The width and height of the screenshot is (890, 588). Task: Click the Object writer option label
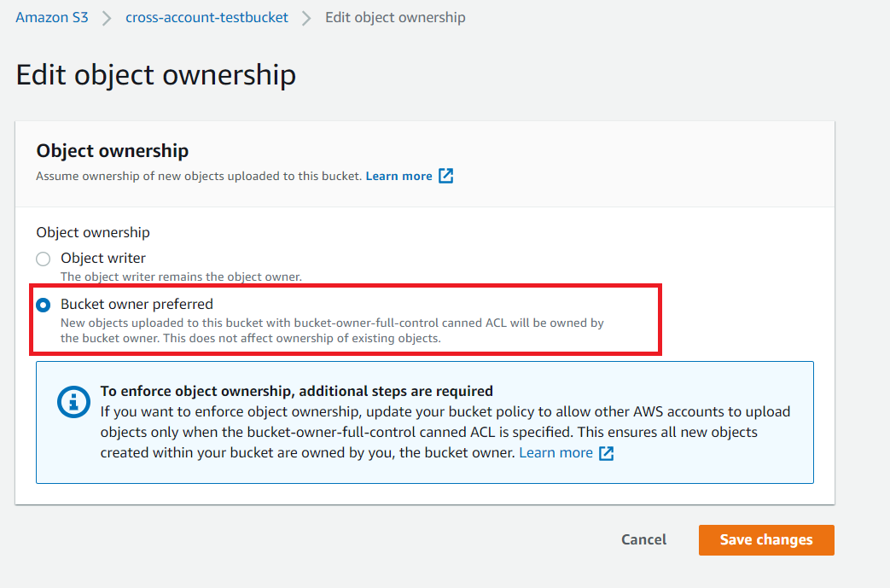[103, 258]
